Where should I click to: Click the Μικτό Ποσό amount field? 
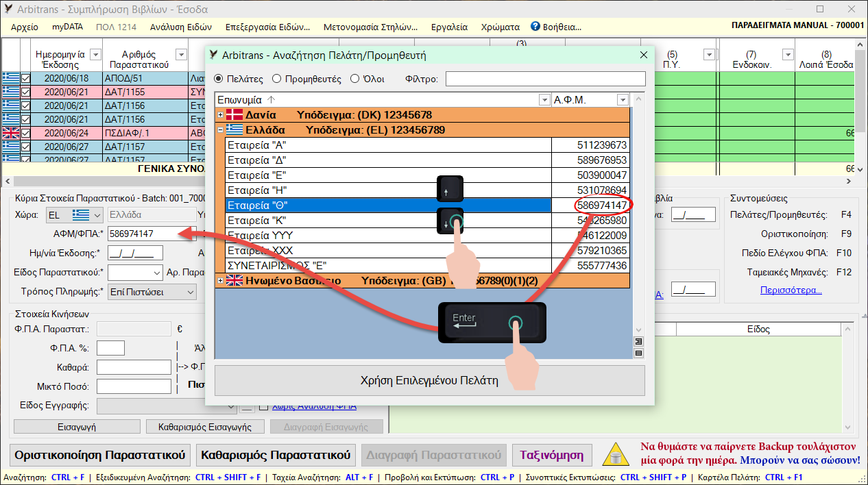pos(134,386)
